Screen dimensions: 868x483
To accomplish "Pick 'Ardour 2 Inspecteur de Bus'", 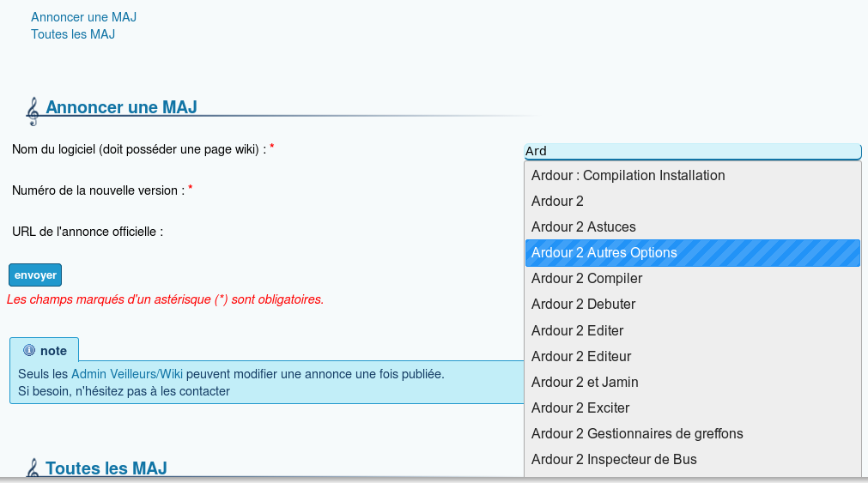I will (693, 459).
